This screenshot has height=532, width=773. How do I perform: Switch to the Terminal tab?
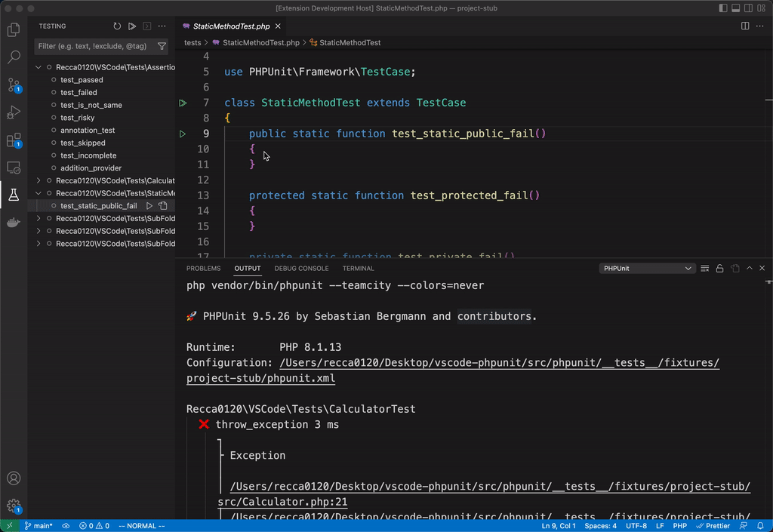pyautogui.click(x=358, y=269)
